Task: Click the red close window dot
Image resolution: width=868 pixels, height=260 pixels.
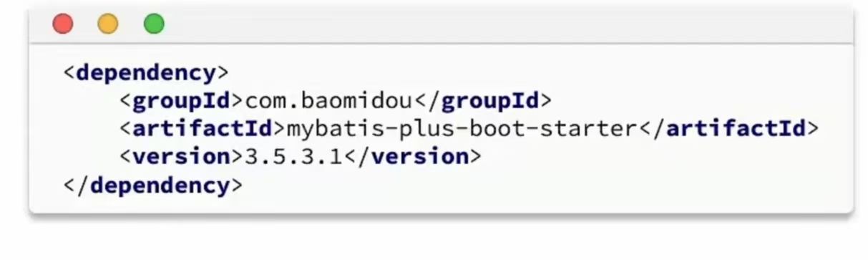Action: coord(63,24)
